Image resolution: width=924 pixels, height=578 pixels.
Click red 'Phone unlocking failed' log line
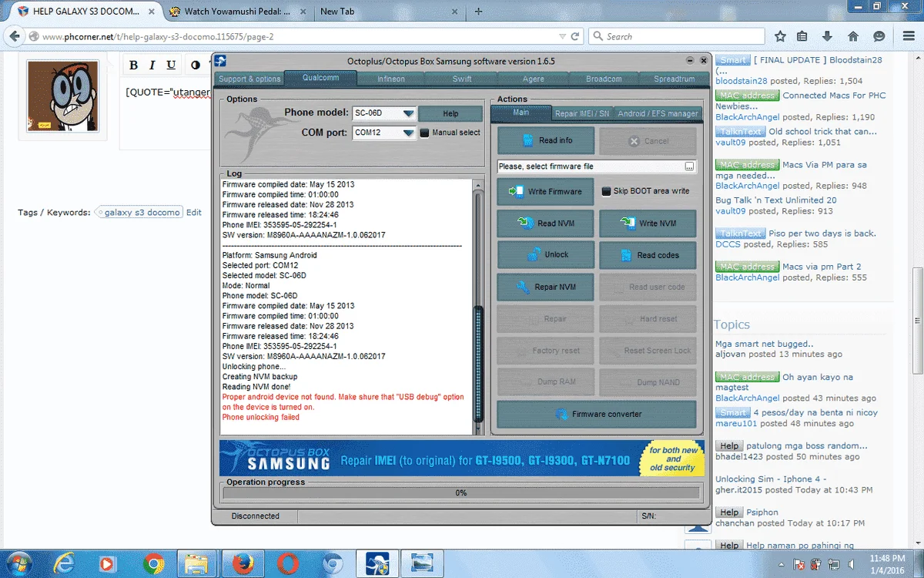[x=261, y=417]
